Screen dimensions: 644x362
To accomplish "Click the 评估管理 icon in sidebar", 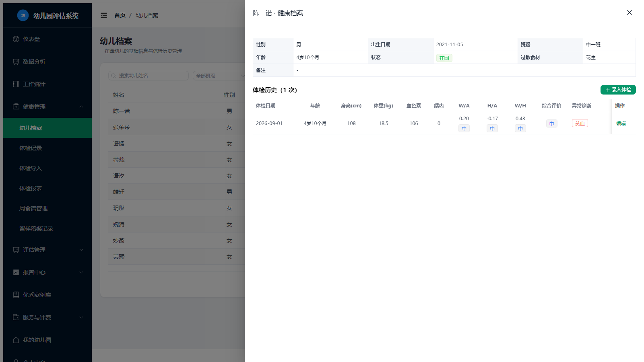I will coord(16,250).
